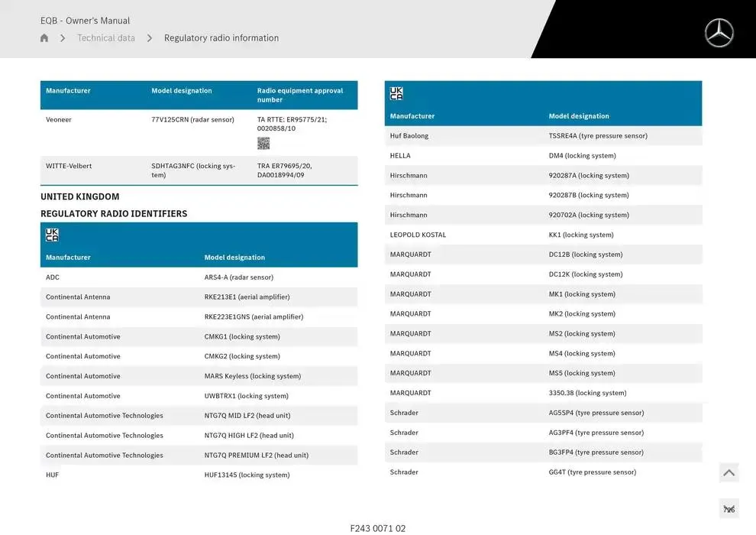Click the chevron before Regulatory radio information

point(150,38)
